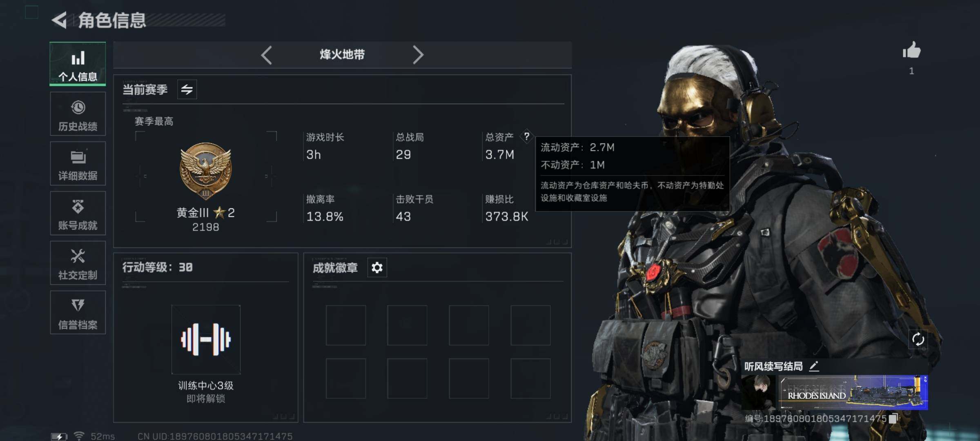
Task: Go back using the arrow beside 角色信息
Action: coord(60,20)
